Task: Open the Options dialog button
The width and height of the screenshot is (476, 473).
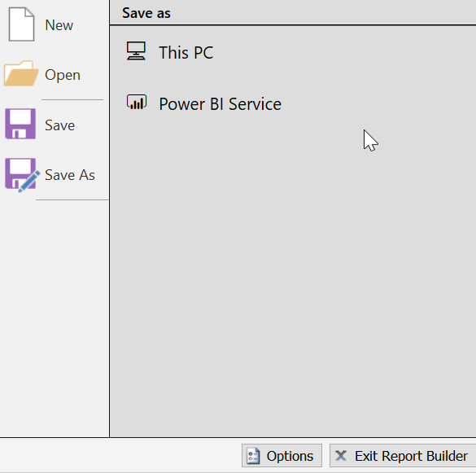Action: (x=282, y=456)
